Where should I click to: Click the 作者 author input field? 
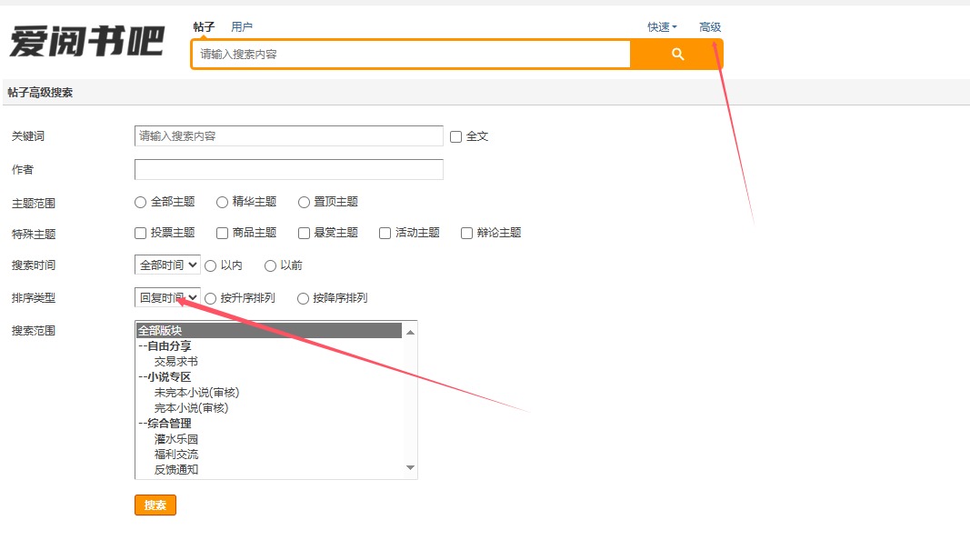[x=288, y=170]
